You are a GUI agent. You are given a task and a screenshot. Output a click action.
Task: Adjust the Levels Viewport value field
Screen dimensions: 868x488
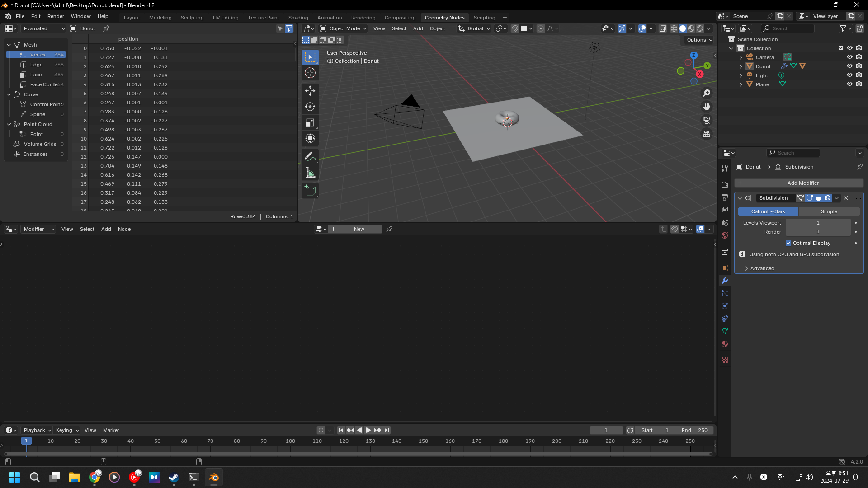point(817,223)
